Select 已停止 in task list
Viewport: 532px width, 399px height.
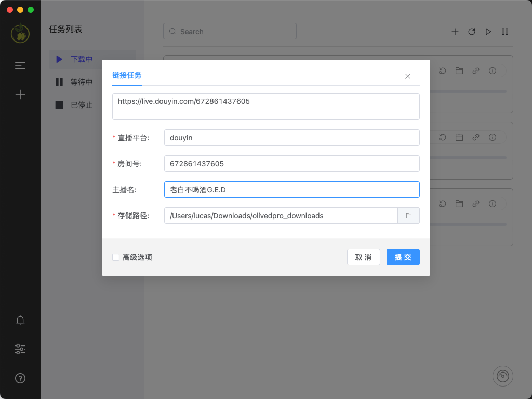(82, 105)
